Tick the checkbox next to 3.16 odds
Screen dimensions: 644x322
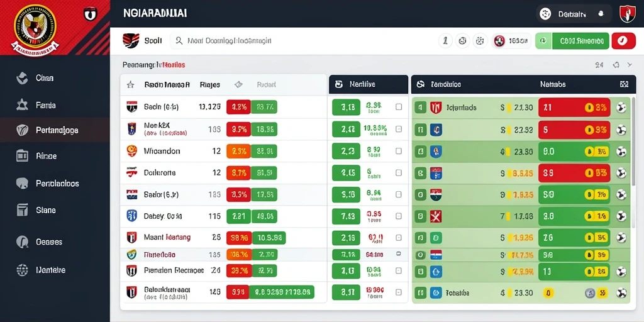point(398,107)
